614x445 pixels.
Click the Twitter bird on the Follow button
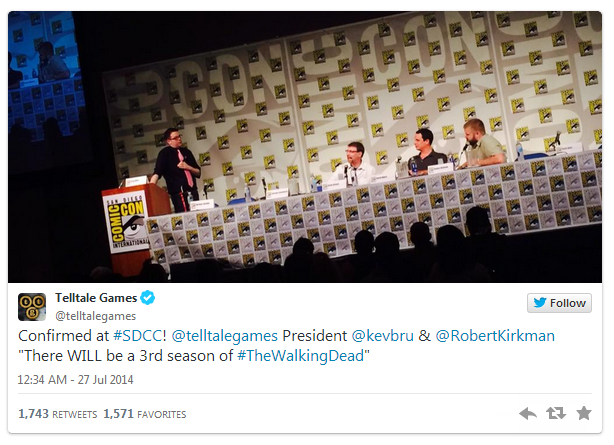tap(540, 303)
